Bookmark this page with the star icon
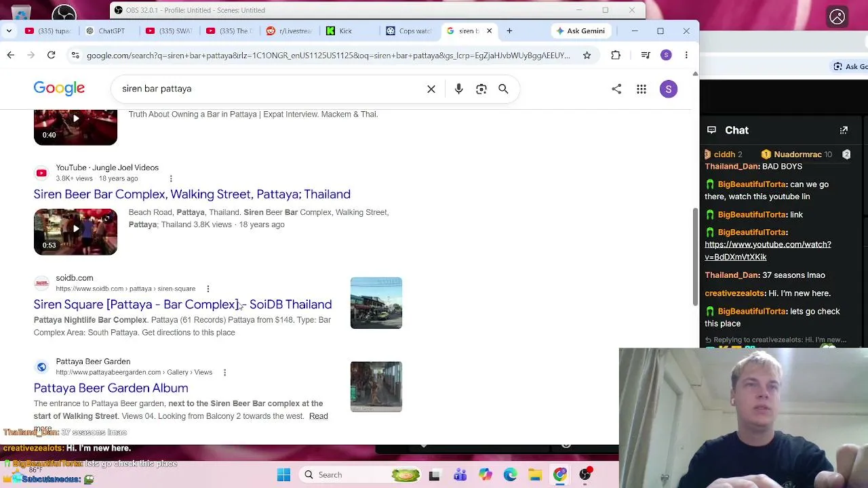 point(587,55)
